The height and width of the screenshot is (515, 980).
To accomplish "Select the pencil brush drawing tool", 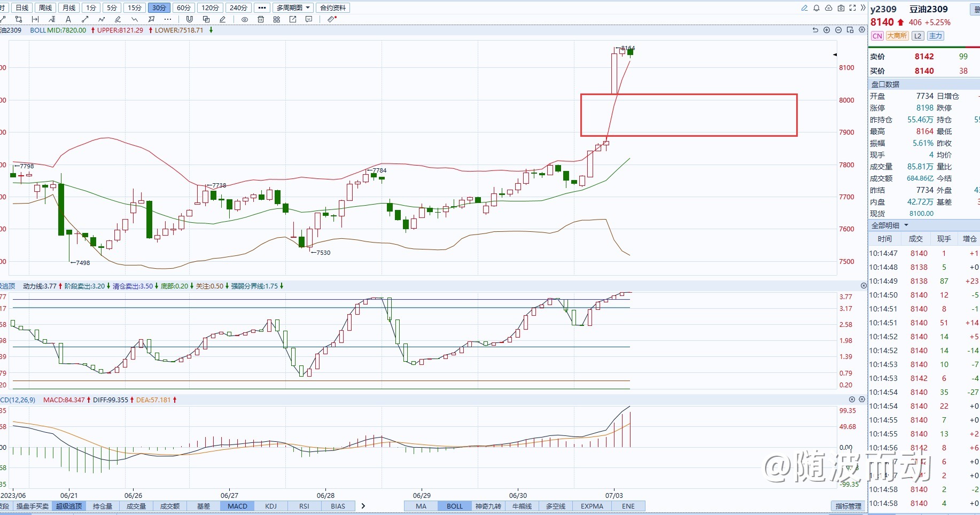I will click(x=118, y=19).
